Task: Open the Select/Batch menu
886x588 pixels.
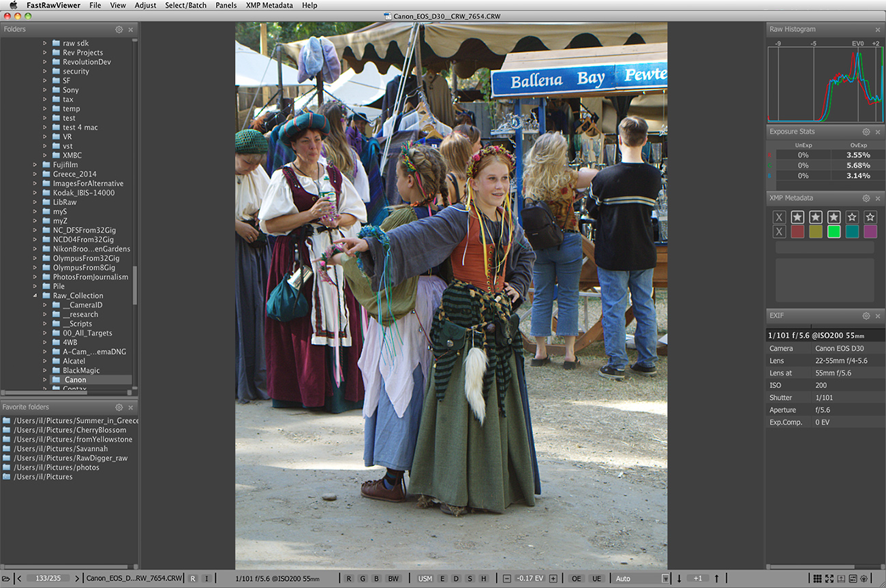Action: 185,5
